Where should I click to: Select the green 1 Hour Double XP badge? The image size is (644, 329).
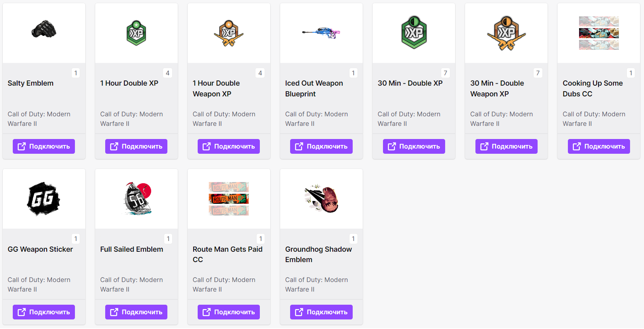click(x=136, y=33)
